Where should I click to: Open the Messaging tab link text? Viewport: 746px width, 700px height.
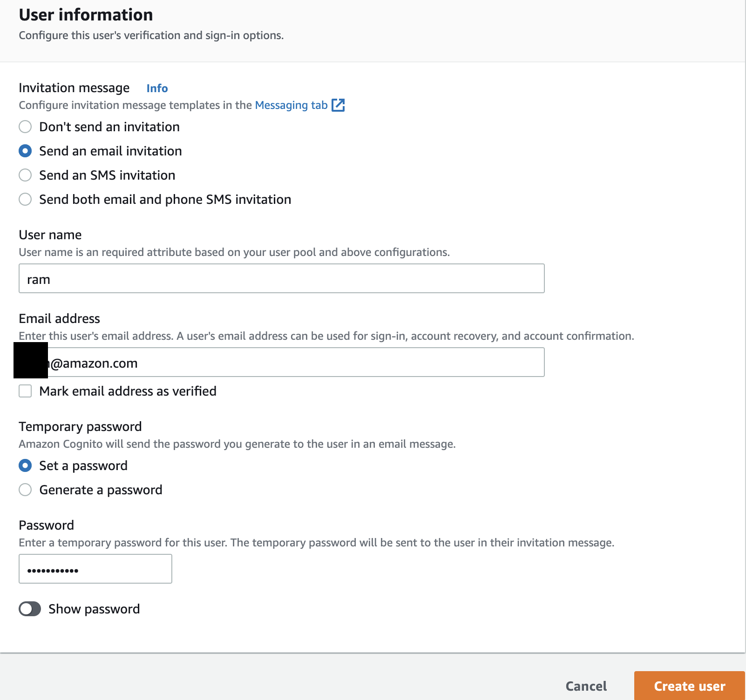pyautogui.click(x=291, y=105)
